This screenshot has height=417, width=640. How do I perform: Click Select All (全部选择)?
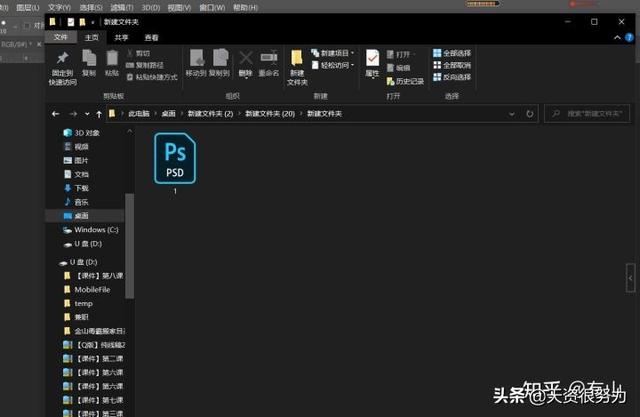tap(452, 53)
